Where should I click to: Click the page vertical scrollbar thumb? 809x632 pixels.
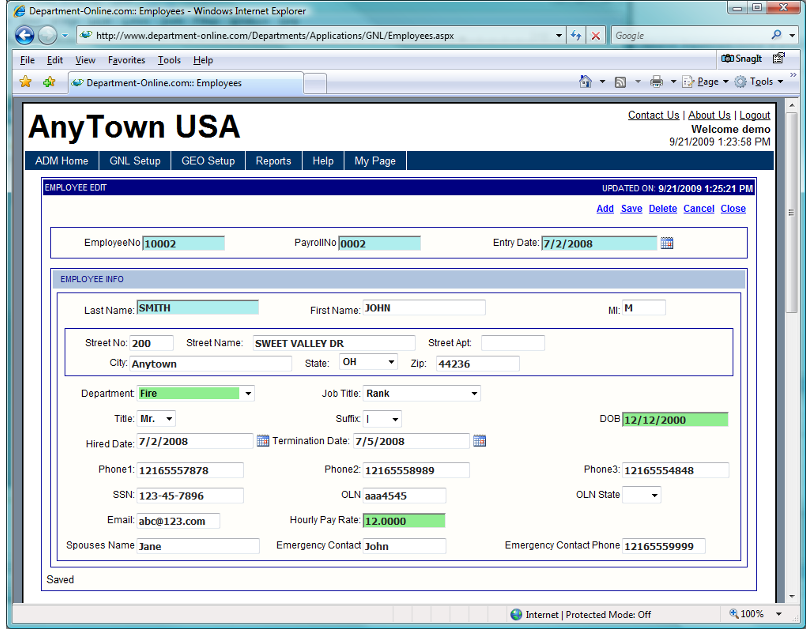tap(791, 213)
